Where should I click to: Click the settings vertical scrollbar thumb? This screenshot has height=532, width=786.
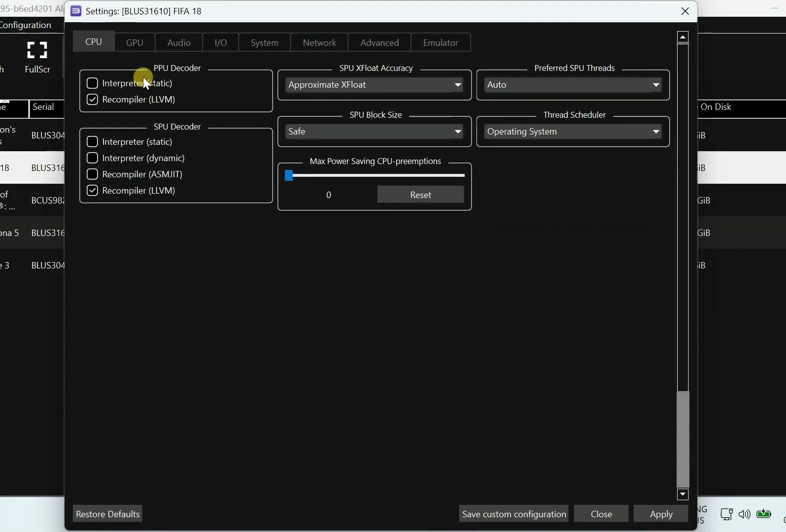click(683, 218)
